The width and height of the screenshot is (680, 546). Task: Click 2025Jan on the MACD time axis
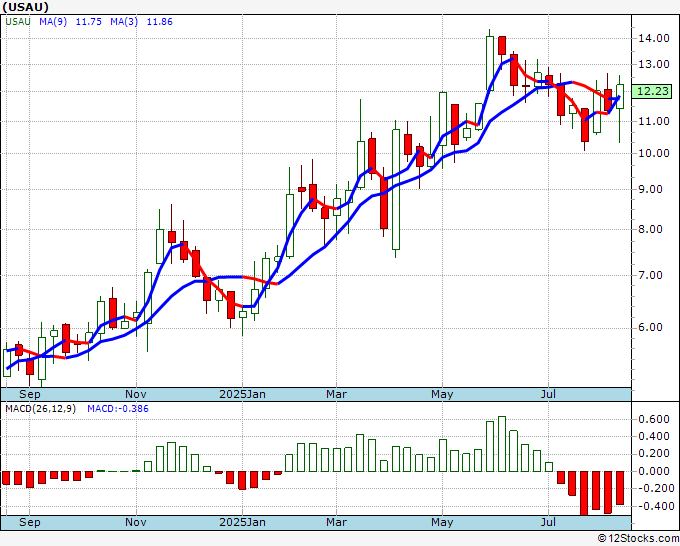pos(242,522)
